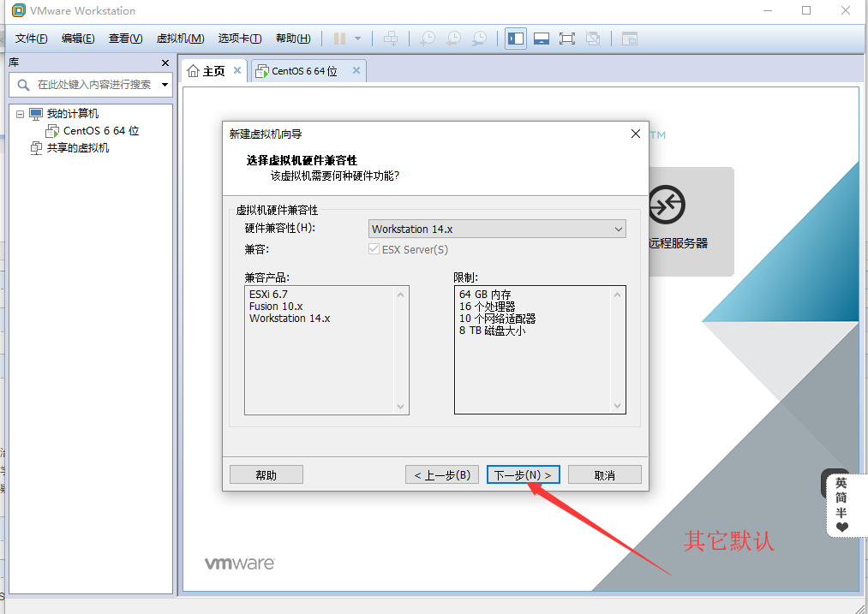Open the snapshot manager toolbar icon

pyautogui.click(x=479, y=39)
